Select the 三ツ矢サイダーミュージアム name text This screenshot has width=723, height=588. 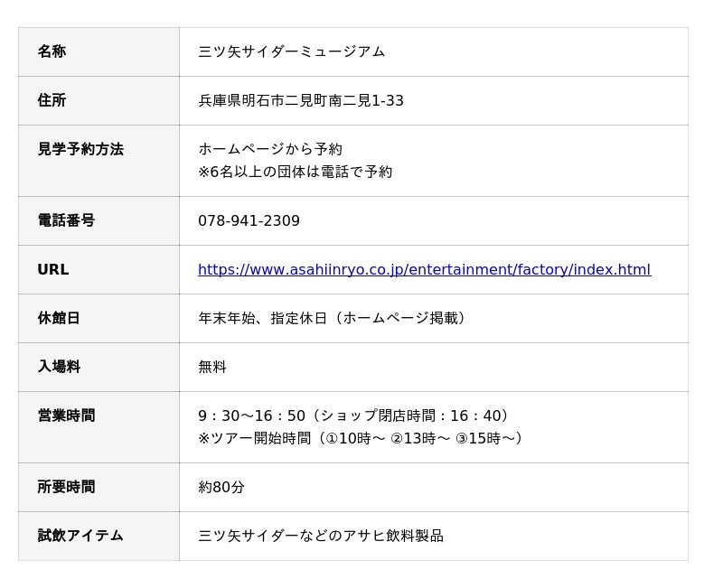(x=291, y=51)
